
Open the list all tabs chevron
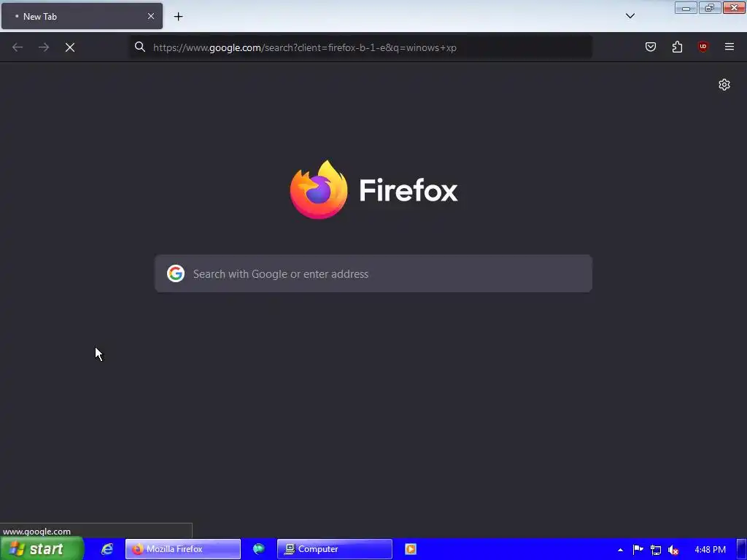pos(630,16)
